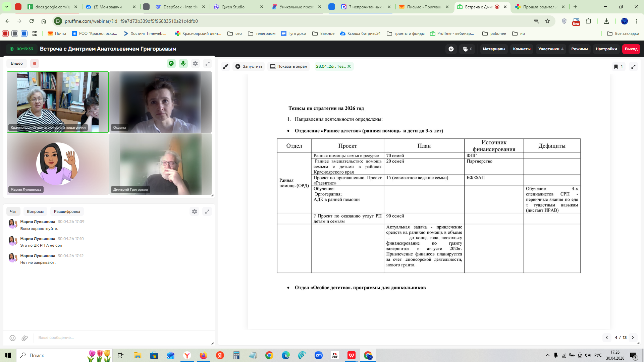The width and height of the screenshot is (644, 362).
Task: Toggle the webcam on/off button
Action: pos(171,63)
